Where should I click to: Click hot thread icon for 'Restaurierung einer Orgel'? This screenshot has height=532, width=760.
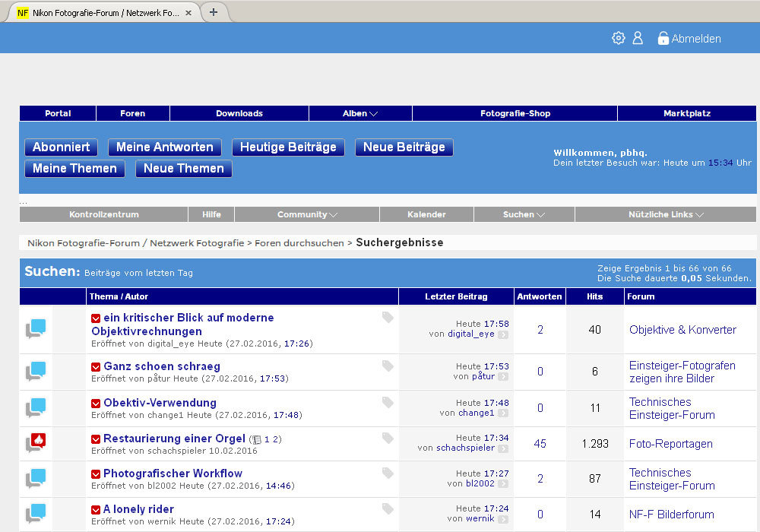tap(36, 442)
